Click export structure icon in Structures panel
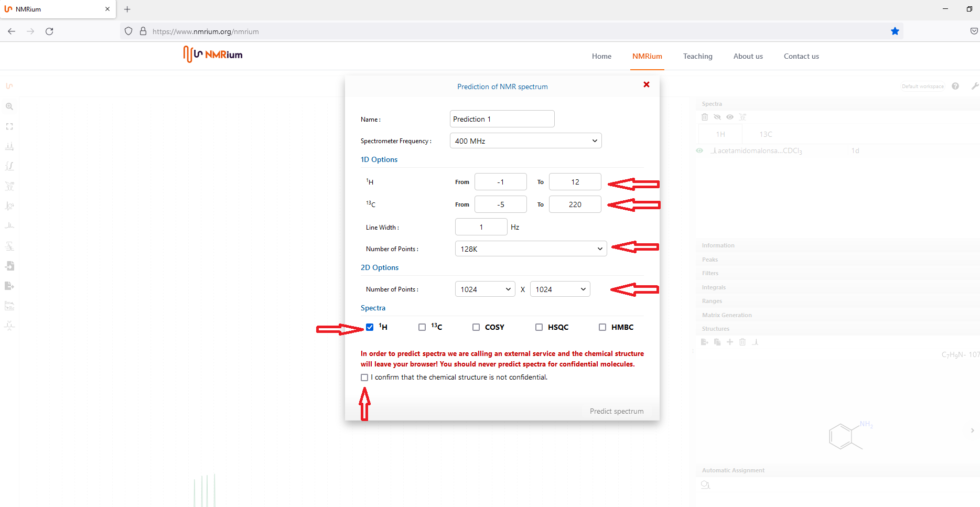 (x=705, y=342)
